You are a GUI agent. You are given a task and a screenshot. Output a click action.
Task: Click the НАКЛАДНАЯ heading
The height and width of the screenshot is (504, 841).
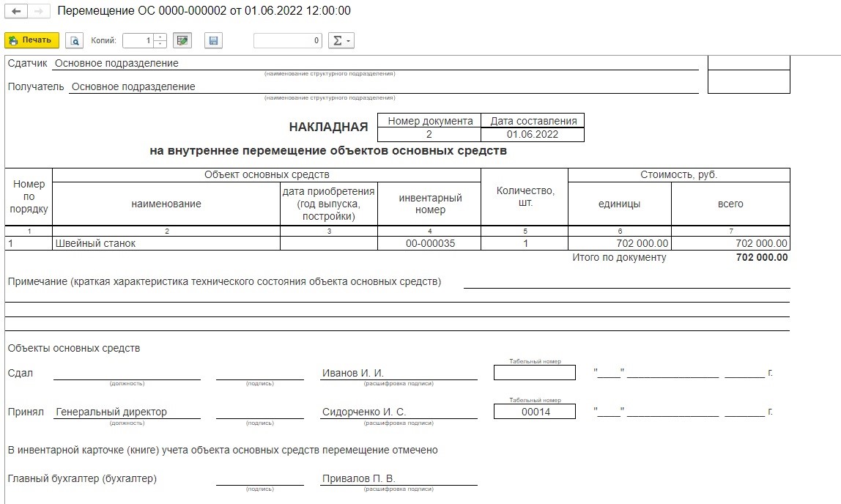pos(328,127)
